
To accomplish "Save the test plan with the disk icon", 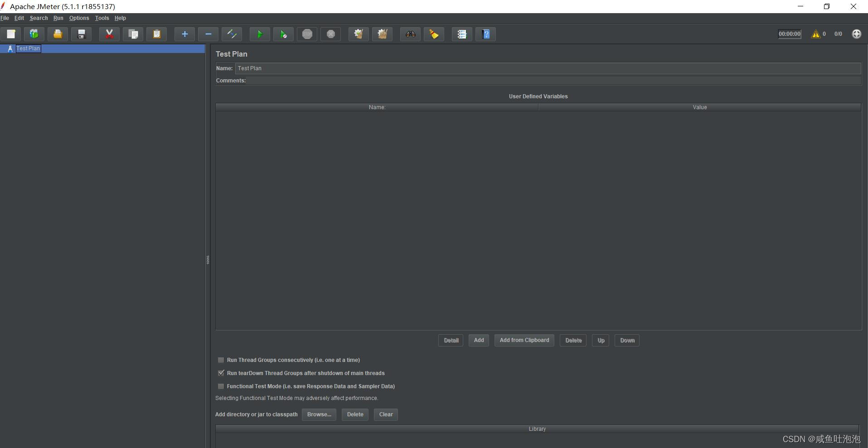I will pos(82,34).
